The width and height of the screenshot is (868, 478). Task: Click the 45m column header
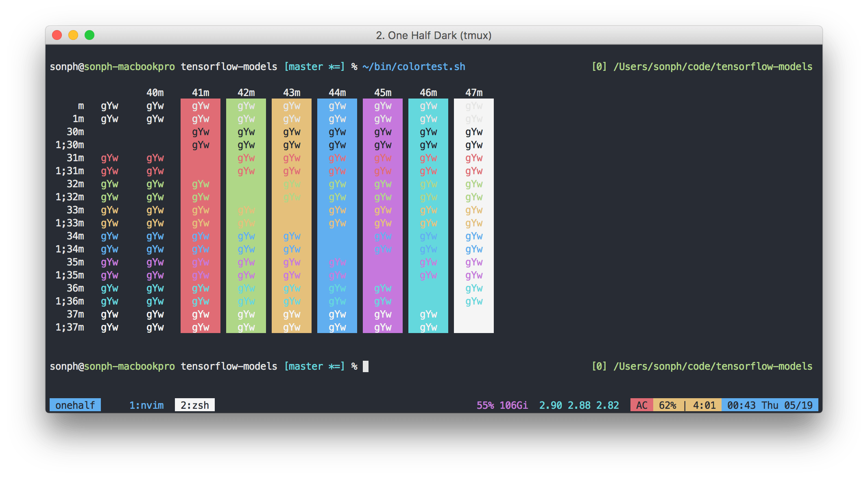tap(383, 93)
